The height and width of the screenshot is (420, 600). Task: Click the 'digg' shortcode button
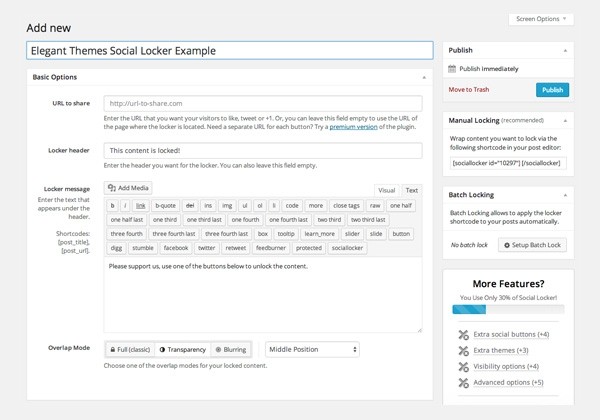click(x=116, y=248)
